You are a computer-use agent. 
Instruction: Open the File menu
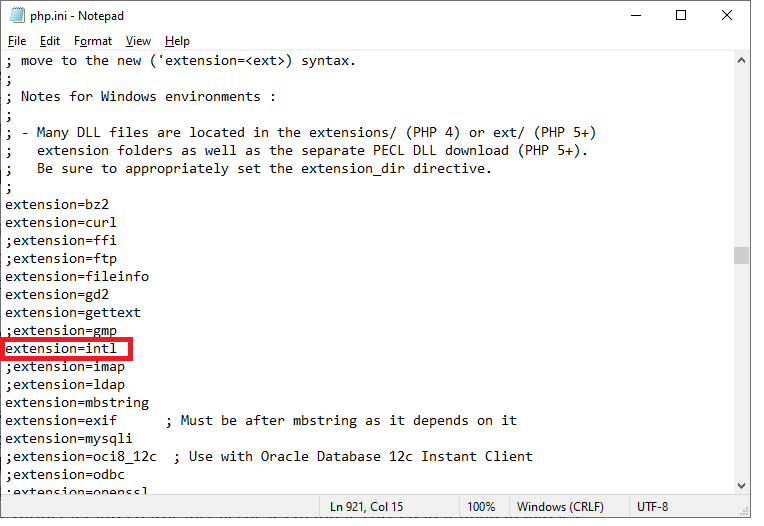[x=17, y=41]
